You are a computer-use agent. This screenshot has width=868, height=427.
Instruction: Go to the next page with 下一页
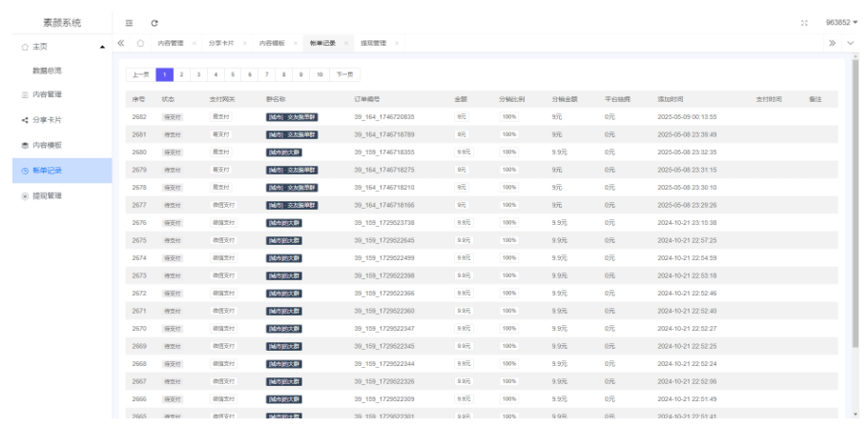(342, 74)
